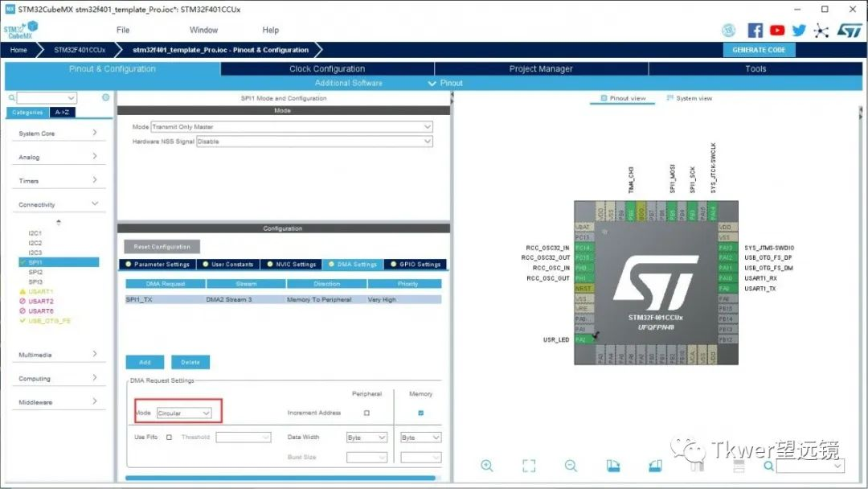Toggle Memory Increment Address checkbox
The image size is (868, 489).
coord(420,413)
